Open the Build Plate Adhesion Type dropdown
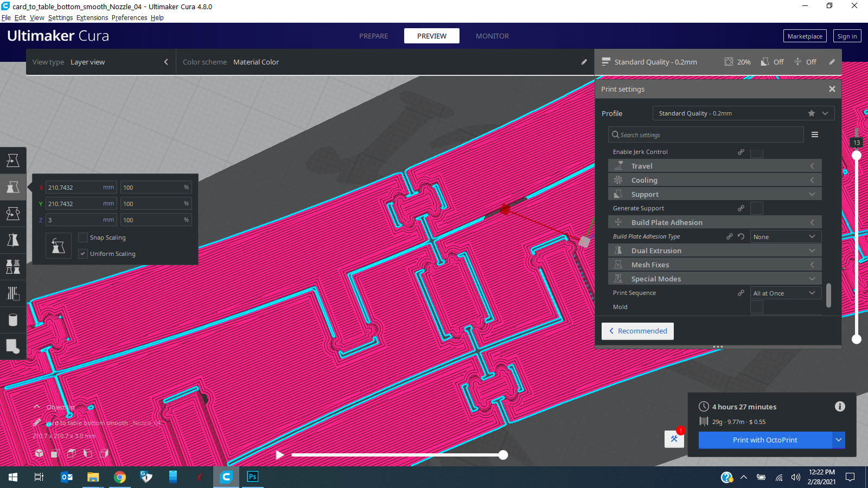This screenshot has height=488, width=868. click(x=786, y=236)
